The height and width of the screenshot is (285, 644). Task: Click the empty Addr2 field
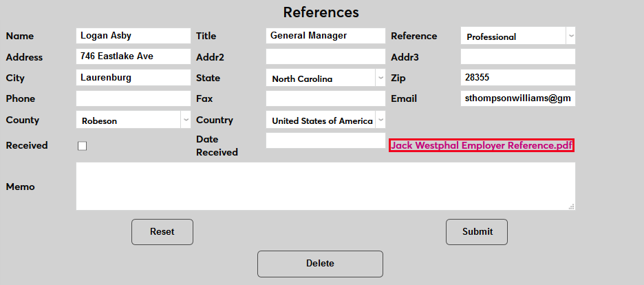pos(325,56)
